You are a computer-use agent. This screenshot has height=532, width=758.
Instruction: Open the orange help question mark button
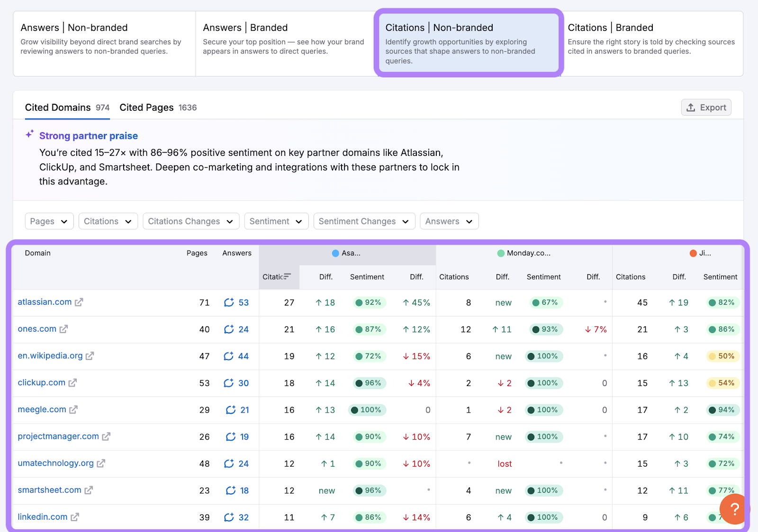click(x=734, y=509)
